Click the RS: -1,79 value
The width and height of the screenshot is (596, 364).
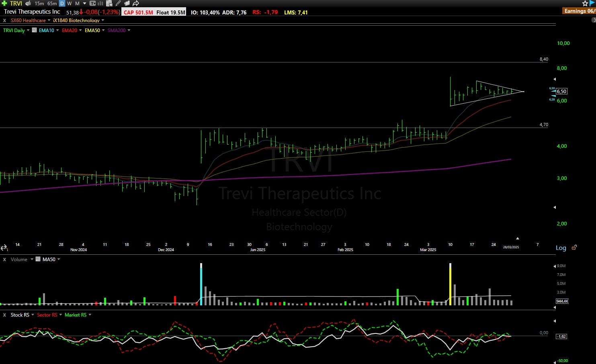click(x=265, y=12)
